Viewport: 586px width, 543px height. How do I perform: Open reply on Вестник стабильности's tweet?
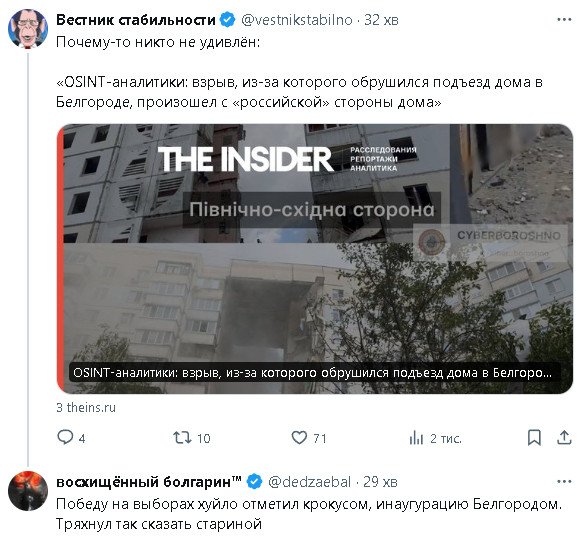click(71, 437)
